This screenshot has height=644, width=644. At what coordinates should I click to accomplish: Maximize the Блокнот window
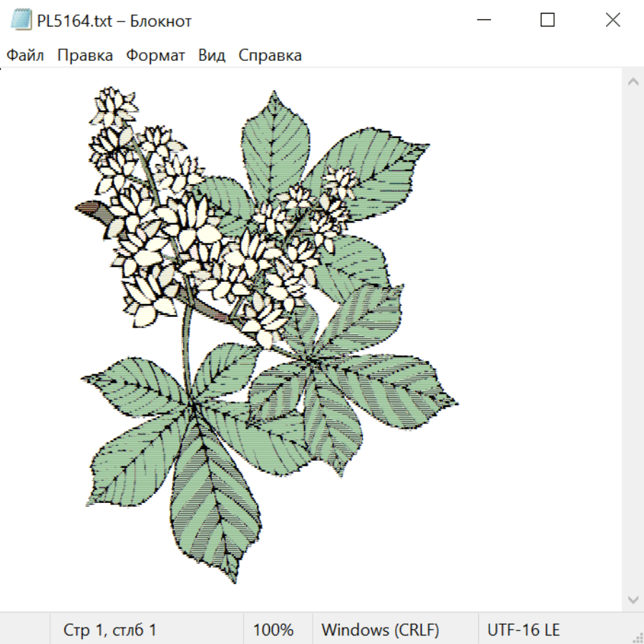(547, 20)
